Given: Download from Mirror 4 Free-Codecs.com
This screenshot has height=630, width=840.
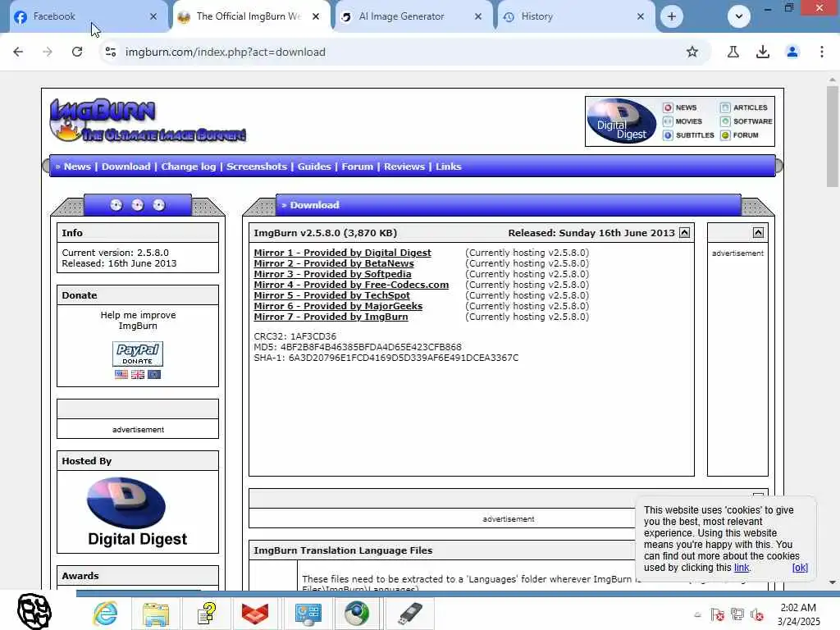Looking at the screenshot, I should click(x=351, y=285).
